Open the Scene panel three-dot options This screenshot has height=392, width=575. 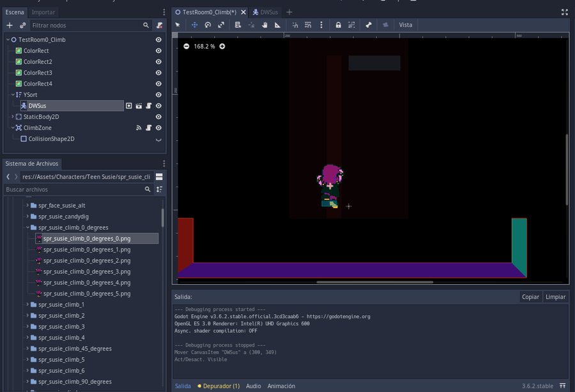(164, 12)
